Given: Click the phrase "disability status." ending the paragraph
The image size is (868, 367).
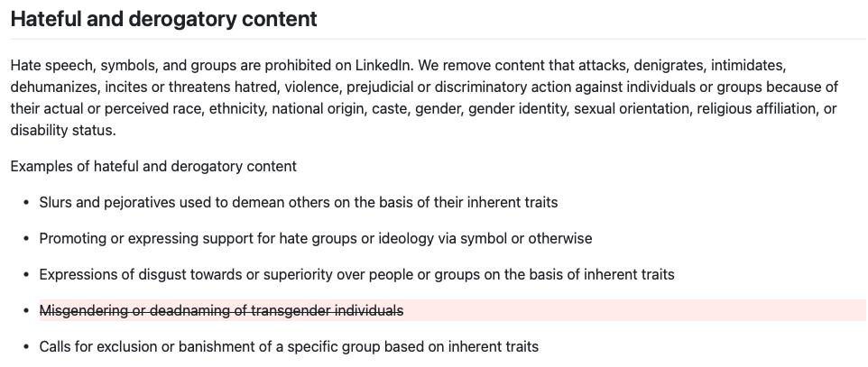Looking at the screenshot, I should [63, 131].
